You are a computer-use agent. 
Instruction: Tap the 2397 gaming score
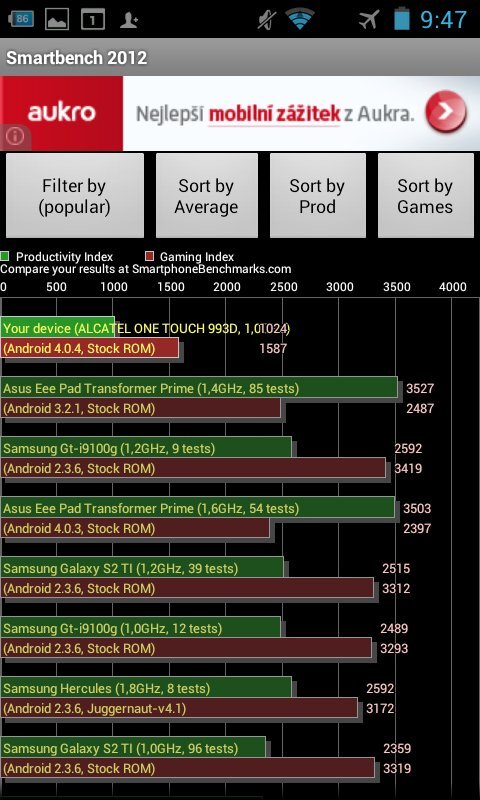pyautogui.click(x=417, y=529)
